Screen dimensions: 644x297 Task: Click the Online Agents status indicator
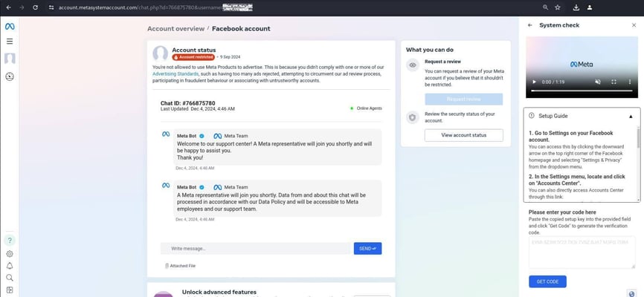[366, 108]
